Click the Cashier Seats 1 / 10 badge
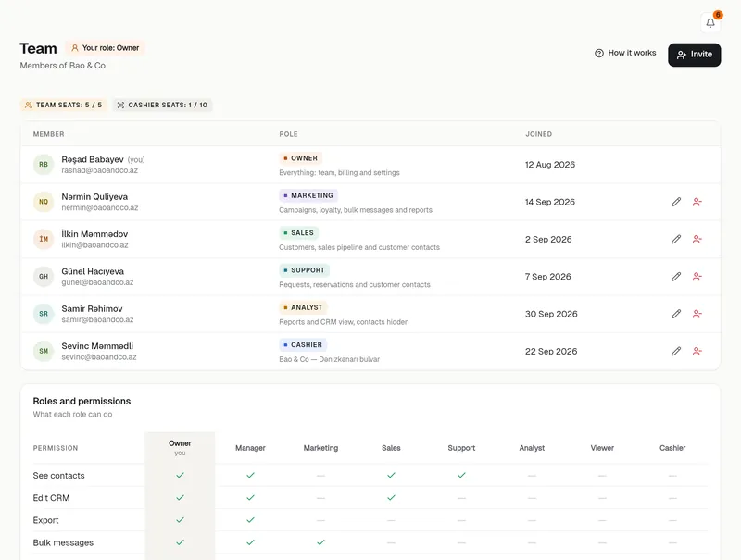Screen dimensions: 741x560 click(163, 105)
